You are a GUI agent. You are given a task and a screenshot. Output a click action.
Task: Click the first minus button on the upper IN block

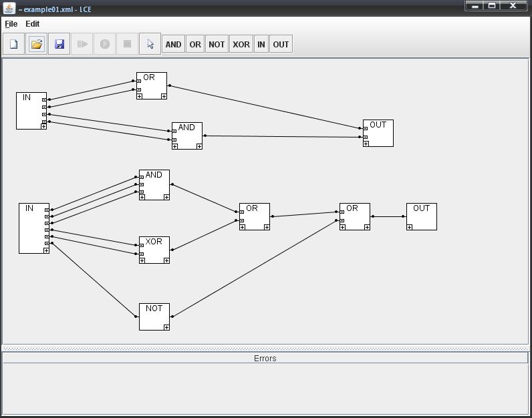coord(44,99)
